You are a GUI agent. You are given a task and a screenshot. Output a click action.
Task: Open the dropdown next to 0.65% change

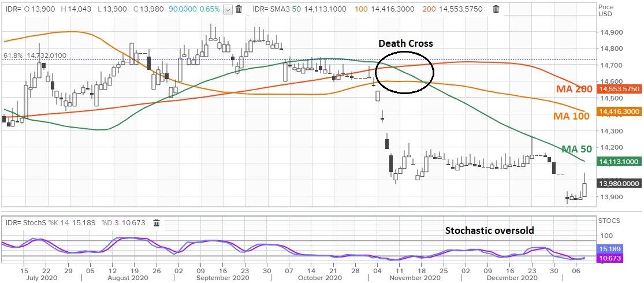point(228,9)
